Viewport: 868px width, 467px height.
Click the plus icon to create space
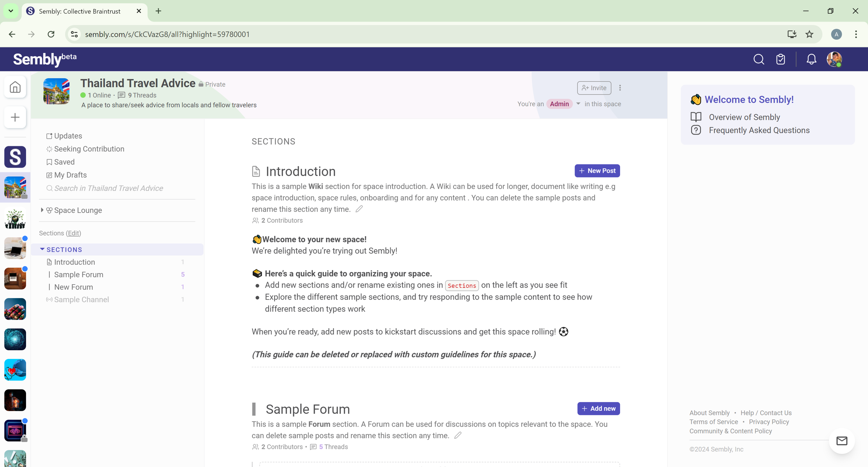click(x=15, y=117)
